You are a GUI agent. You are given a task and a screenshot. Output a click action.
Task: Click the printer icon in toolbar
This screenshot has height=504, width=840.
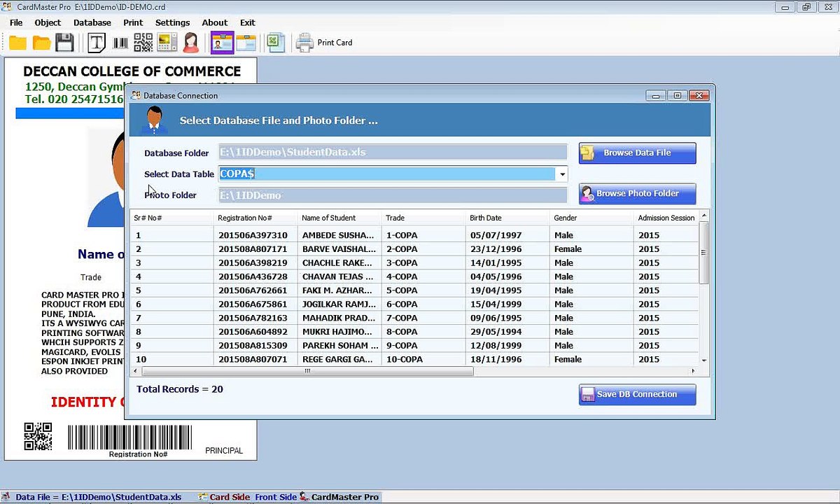(304, 43)
